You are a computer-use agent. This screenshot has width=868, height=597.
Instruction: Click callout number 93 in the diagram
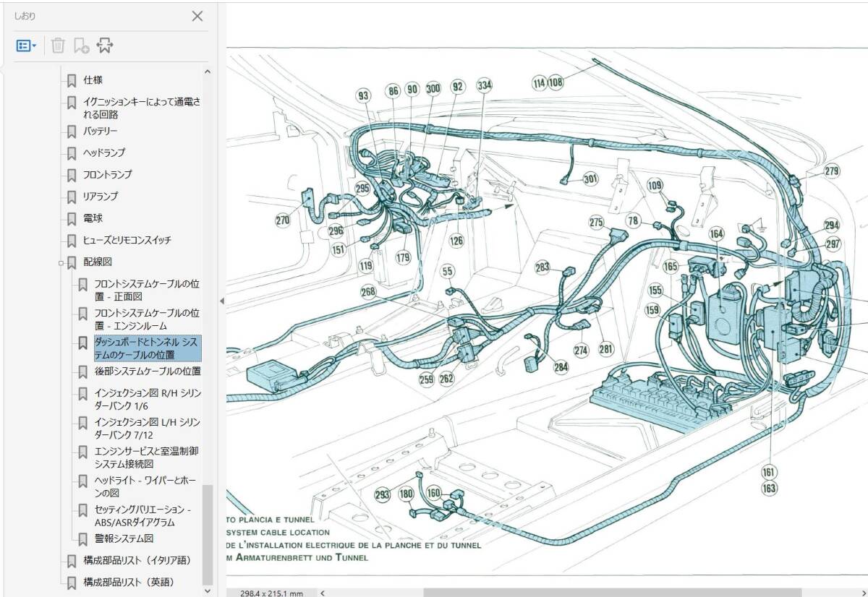click(x=363, y=95)
